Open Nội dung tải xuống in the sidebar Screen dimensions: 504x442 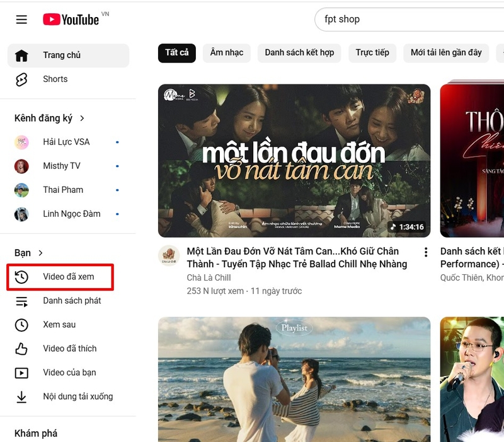click(x=68, y=397)
